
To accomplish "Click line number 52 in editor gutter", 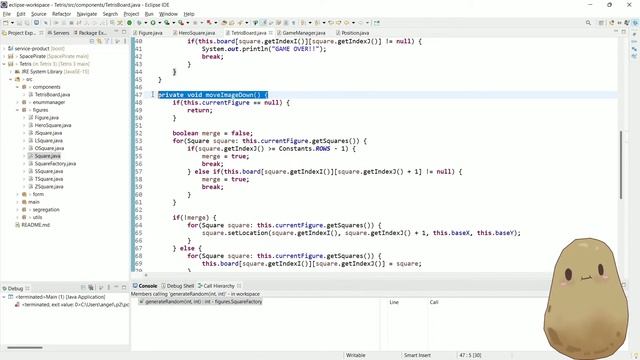I will click(138, 133).
